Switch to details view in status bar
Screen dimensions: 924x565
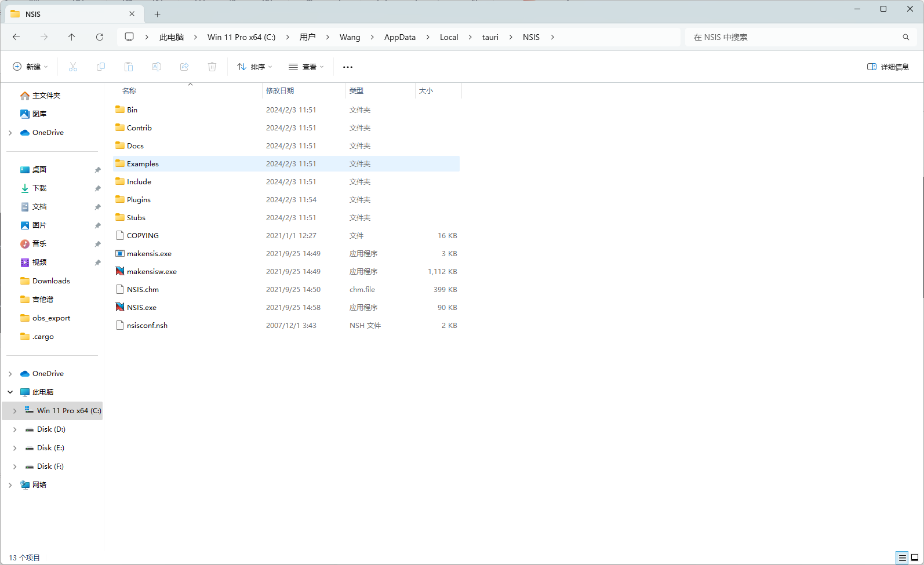tap(903, 558)
